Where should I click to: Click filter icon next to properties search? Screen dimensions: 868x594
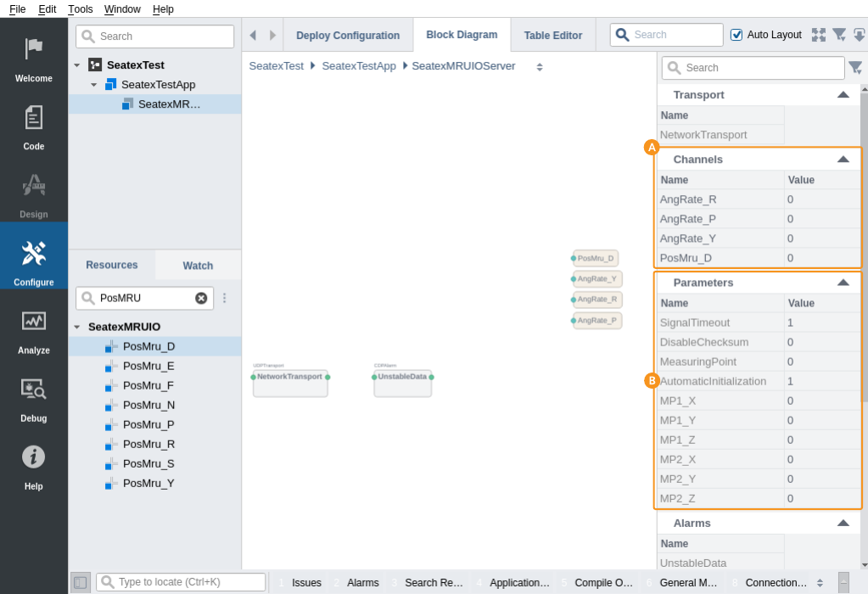[854, 68]
